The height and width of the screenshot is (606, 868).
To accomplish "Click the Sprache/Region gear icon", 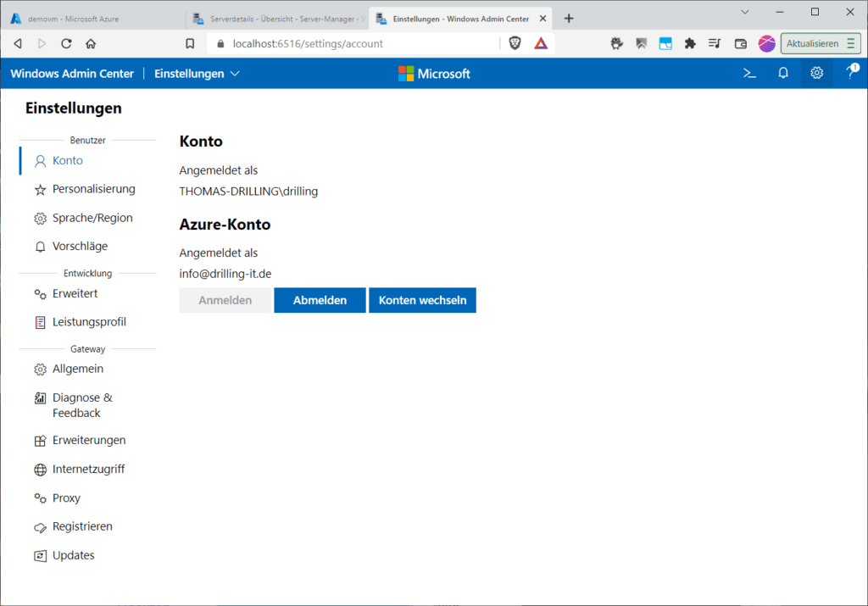I will [40, 219].
